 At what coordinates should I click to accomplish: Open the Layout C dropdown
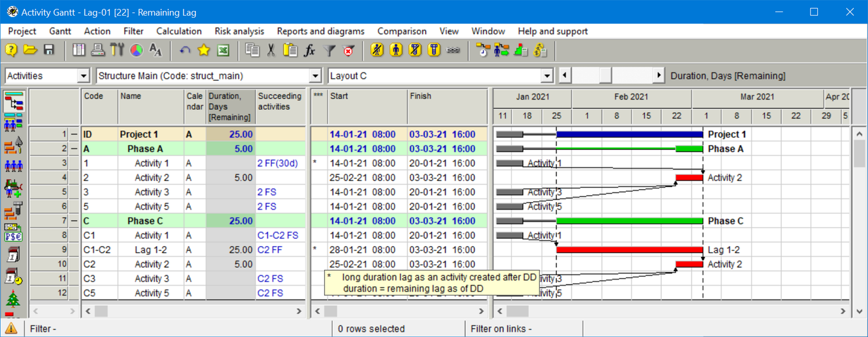[x=547, y=76]
